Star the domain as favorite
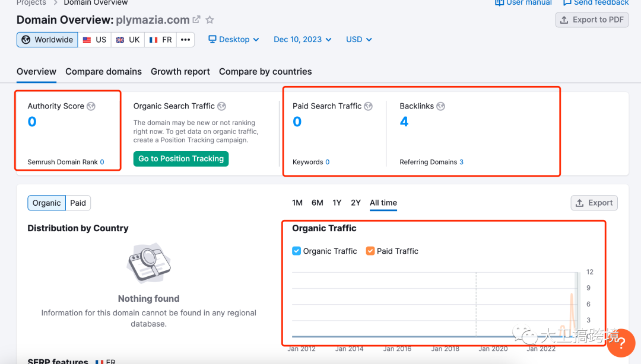 tap(210, 19)
